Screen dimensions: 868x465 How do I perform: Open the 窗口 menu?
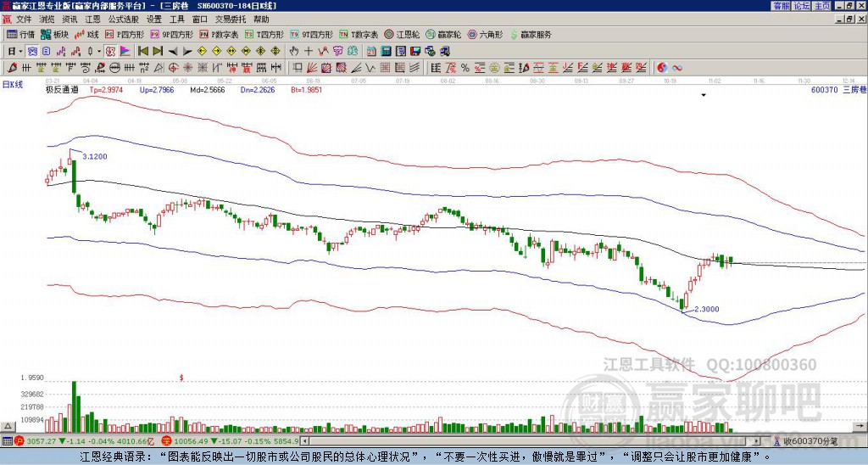tap(200, 20)
